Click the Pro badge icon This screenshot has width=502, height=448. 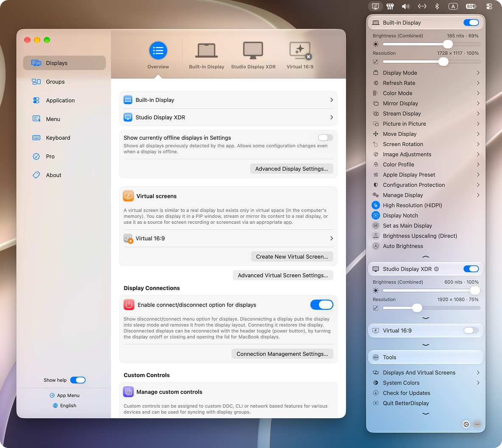click(x=36, y=156)
